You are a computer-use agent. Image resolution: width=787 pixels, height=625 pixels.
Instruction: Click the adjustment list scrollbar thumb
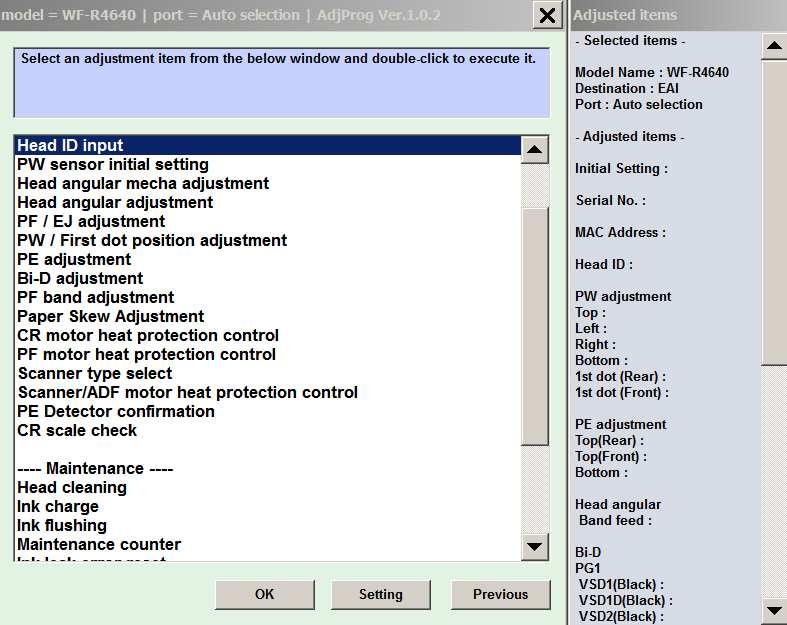click(x=535, y=326)
